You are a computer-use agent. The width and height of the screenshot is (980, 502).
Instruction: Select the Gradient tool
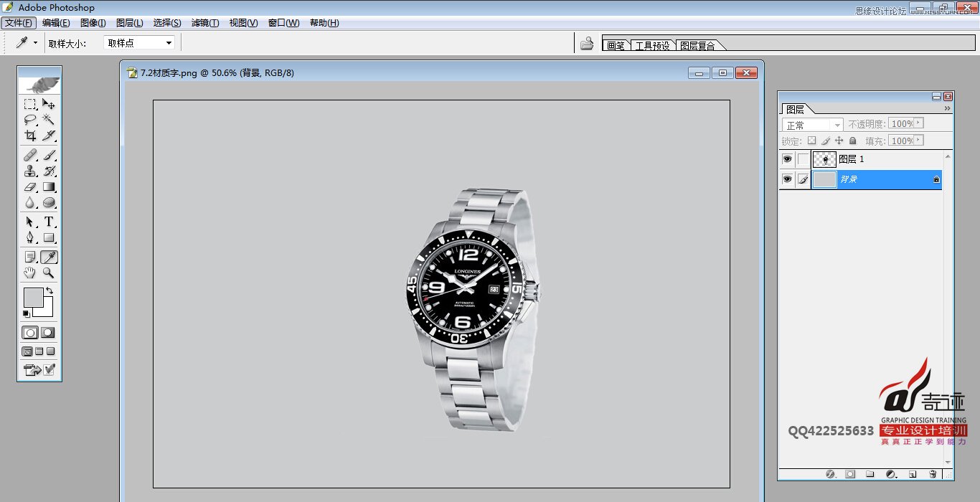point(49,186)
